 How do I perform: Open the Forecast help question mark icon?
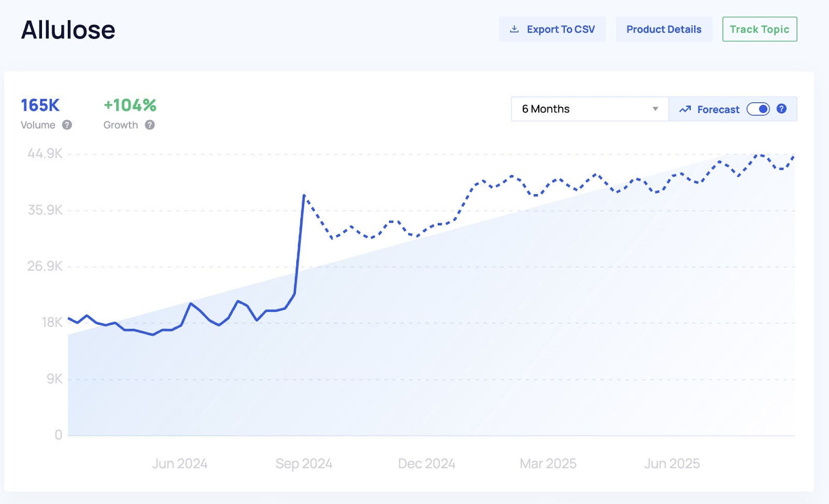(782, 109)
